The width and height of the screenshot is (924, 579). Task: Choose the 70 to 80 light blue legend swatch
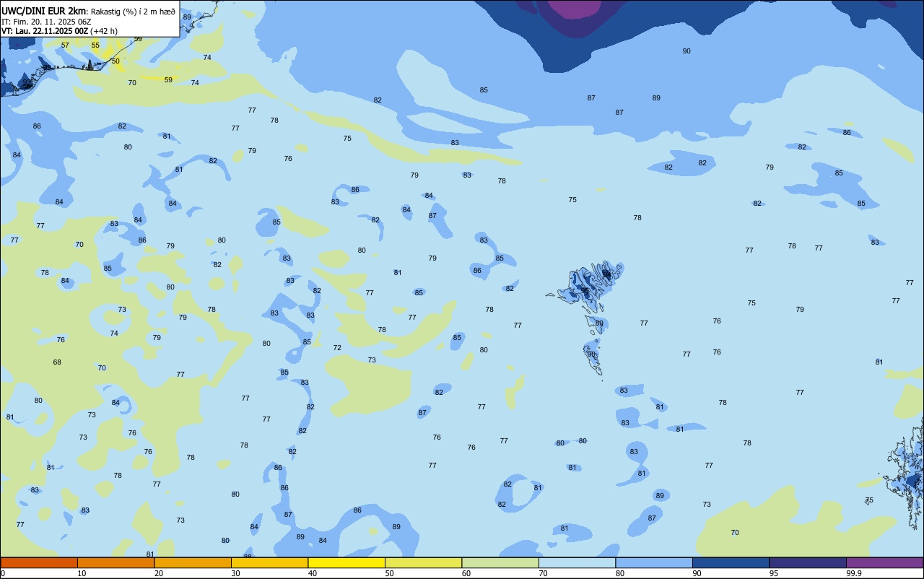pos(577,562)
